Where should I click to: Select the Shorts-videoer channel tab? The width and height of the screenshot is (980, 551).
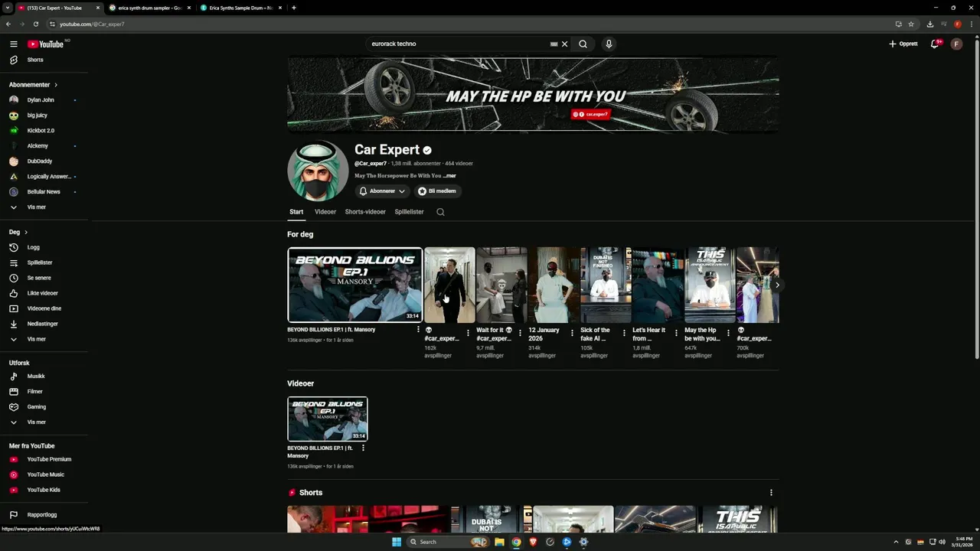[x=365, y=212]
